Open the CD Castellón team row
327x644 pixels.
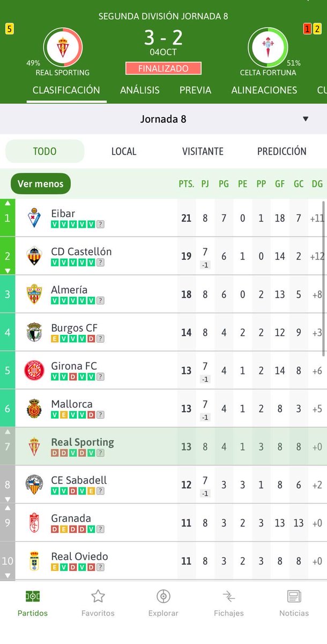(163, 256)
